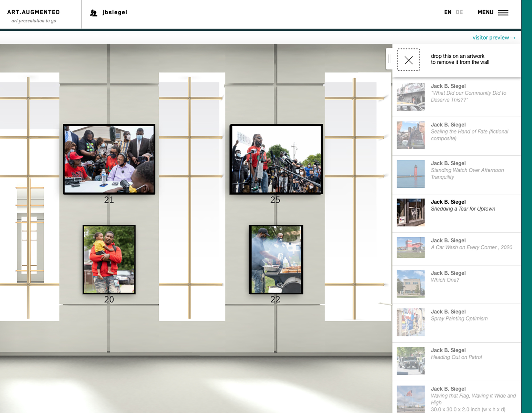Click the Shedding a Tear for Uptown thumbnail
The height and width of the screenshot is (413, 532).
(x=410, y=212)
